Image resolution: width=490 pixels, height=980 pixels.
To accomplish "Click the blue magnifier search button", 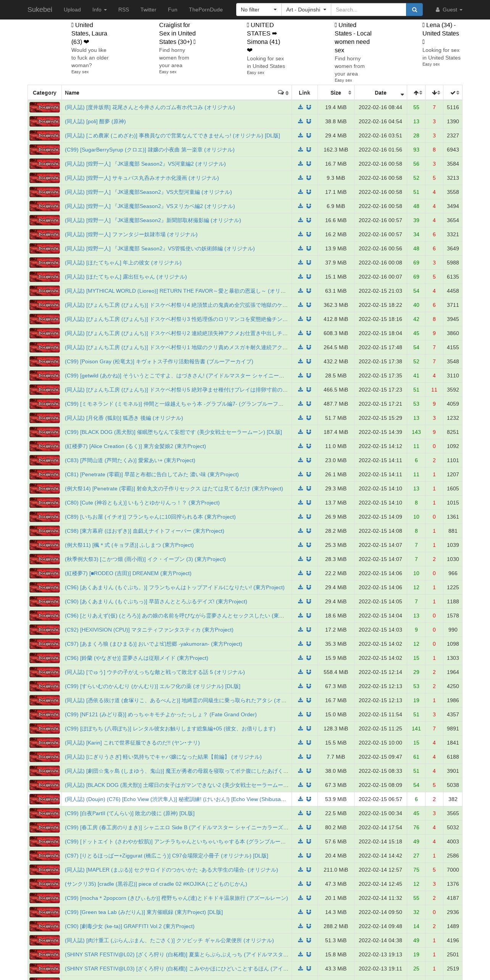I will point(414,10).
